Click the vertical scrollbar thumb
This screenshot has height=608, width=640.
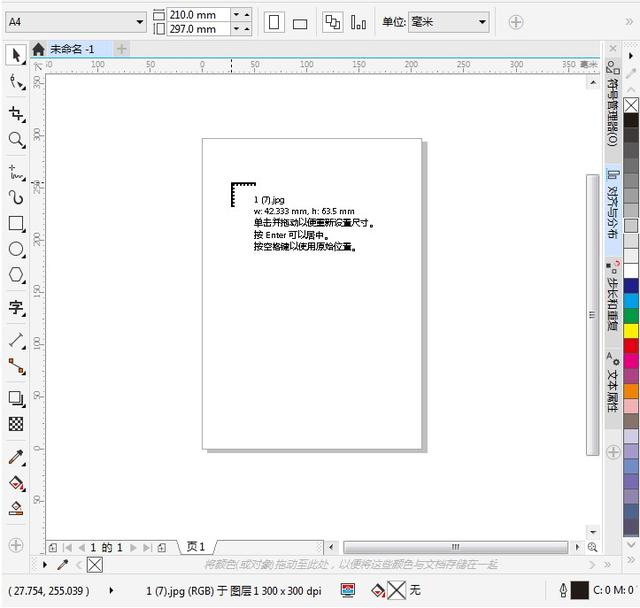592,314
